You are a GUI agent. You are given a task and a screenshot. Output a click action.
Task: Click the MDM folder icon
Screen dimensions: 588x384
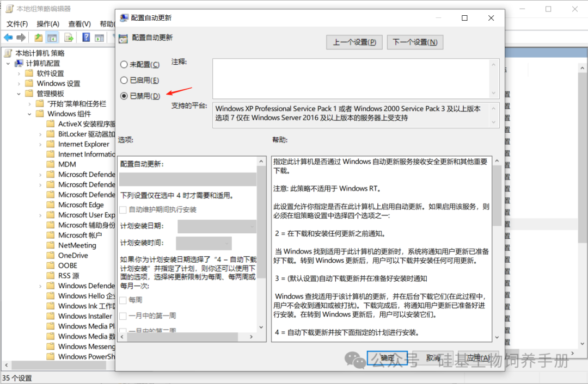(x=51, y=164)
